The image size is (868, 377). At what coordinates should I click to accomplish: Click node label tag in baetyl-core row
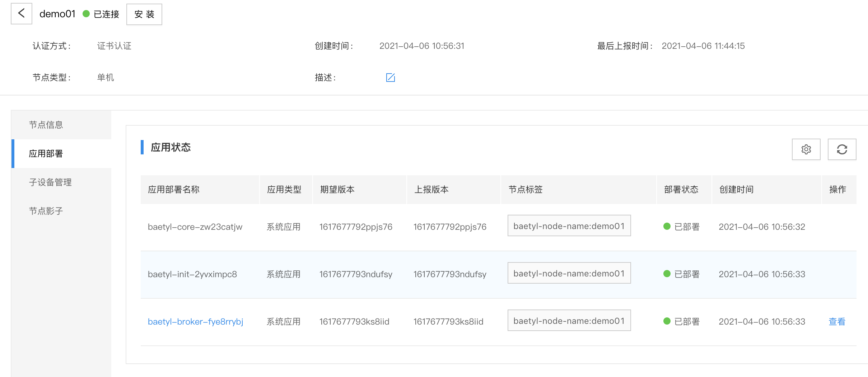[569, 226]
